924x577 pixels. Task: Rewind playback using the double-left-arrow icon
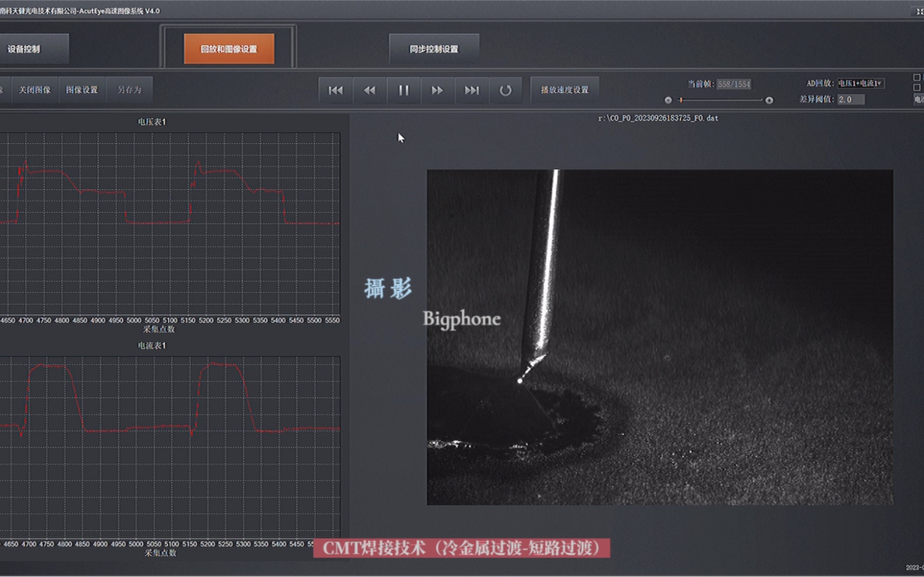click(x=369, y=90)
